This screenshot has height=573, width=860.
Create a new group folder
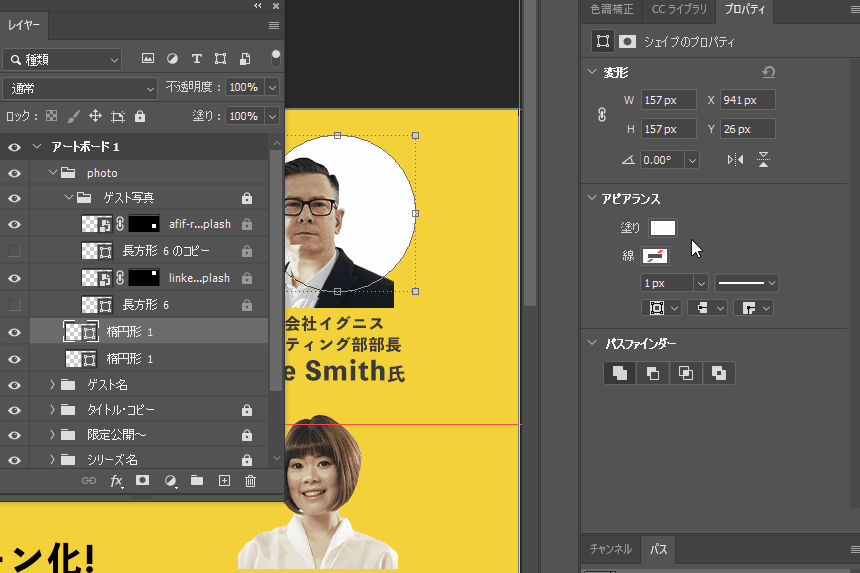point(197,480)
